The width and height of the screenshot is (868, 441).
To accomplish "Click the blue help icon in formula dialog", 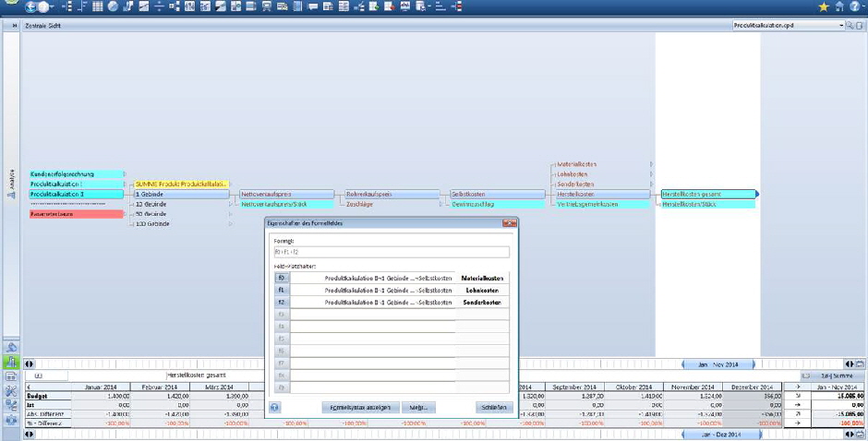I will tap(275, 407).
